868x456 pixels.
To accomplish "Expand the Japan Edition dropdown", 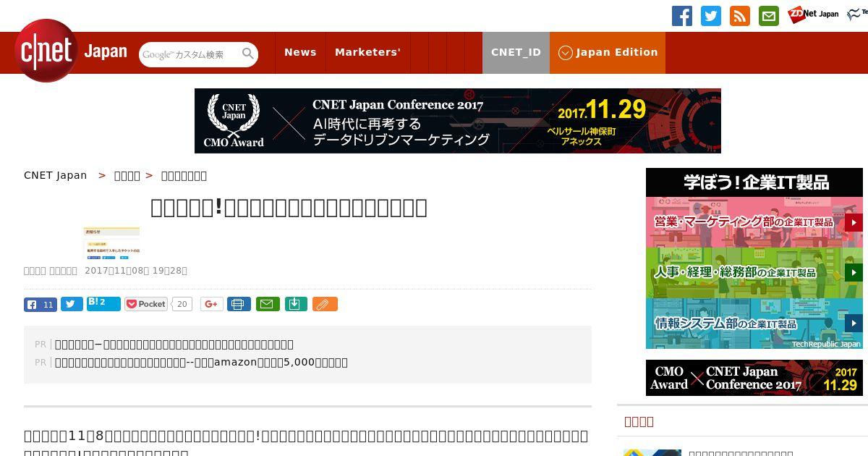I will [608, 52].
